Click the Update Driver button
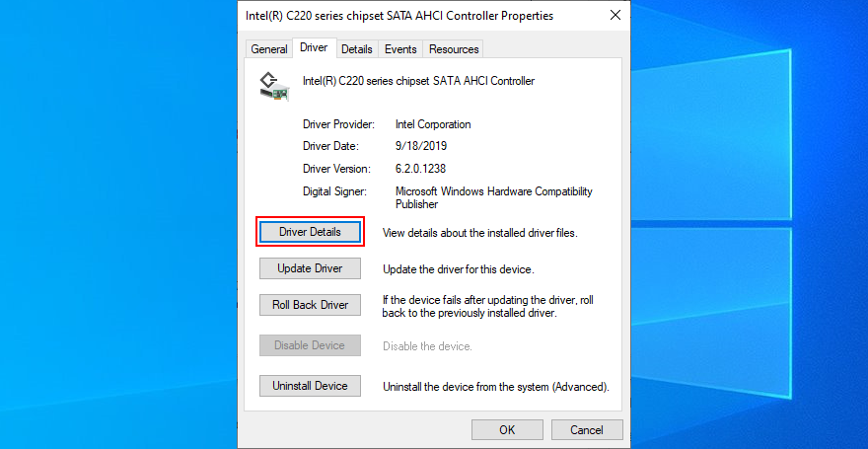The image size is (868, 449). [310, 268]
